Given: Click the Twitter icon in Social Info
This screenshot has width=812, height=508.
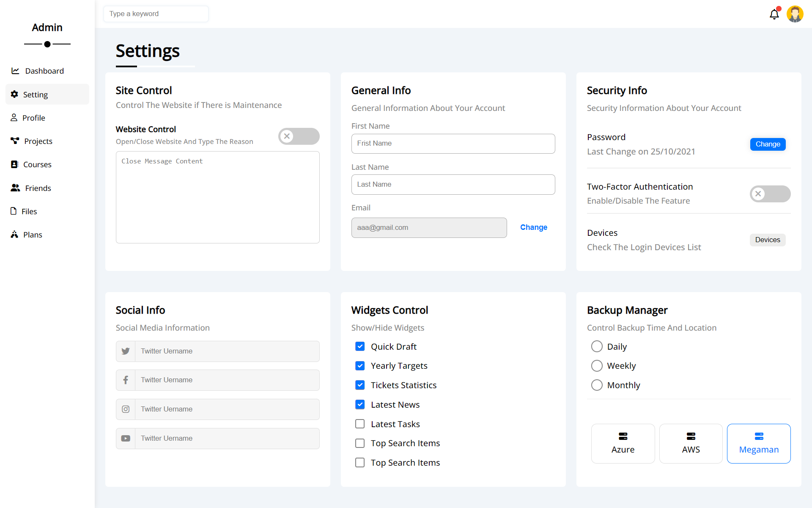Looking at the screenshot, I should pyautogui.click(x=125, y=351).
